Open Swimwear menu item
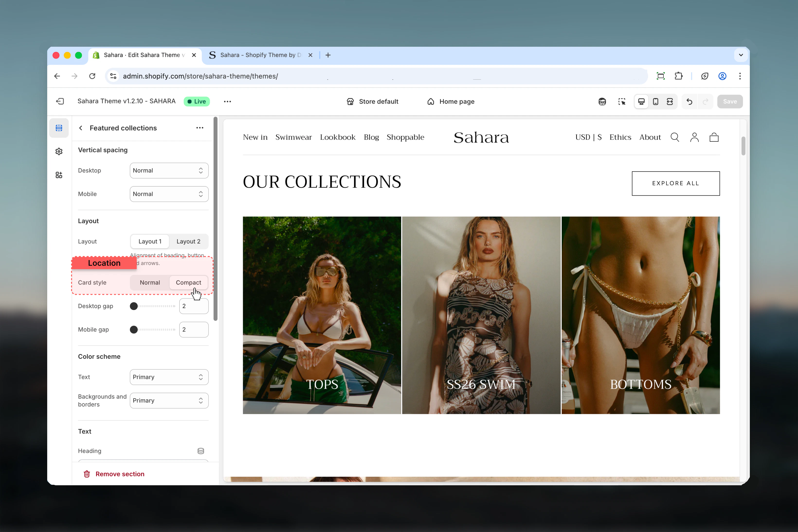The height and width of the screenshot is (532, 798). pyautogui.click(x=294, y=137)
